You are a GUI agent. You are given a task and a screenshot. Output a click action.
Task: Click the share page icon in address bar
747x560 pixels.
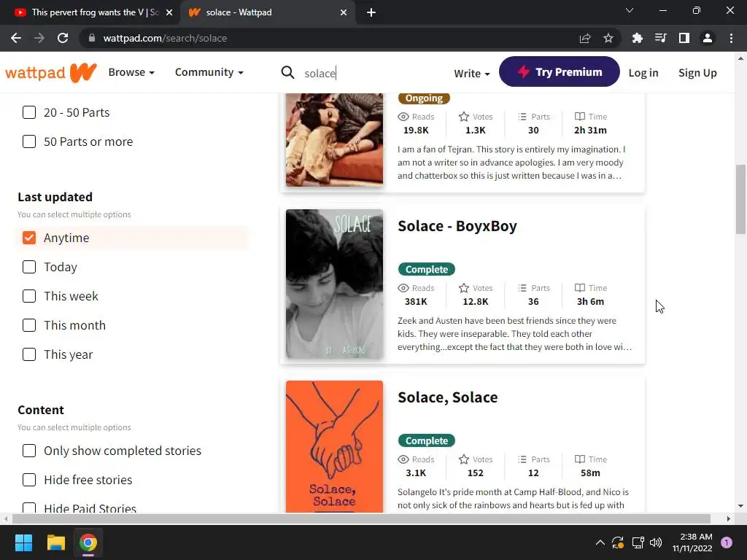pyautogui.click(x=585, y=38)
